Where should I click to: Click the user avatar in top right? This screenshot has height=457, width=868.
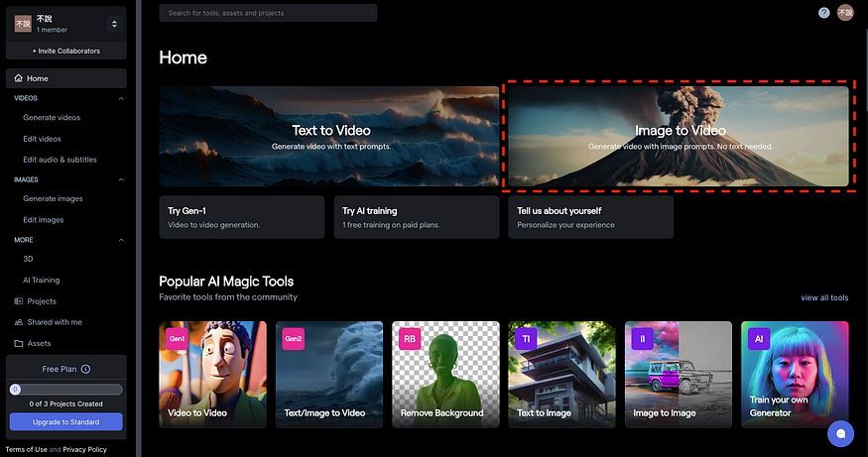(845, 13)
